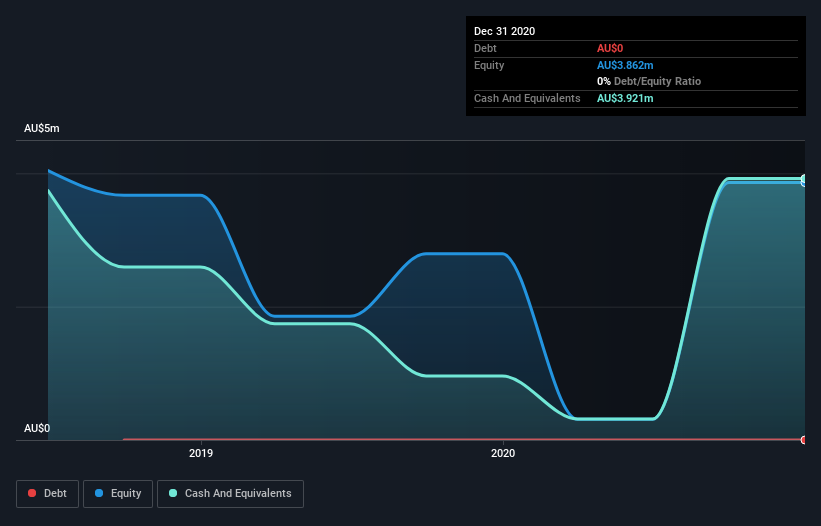Image resolution: width=821 pixels, height=526 pixels.
Task: Click the Cash And Equivalents tooltip label
Action: coord(527,98)
